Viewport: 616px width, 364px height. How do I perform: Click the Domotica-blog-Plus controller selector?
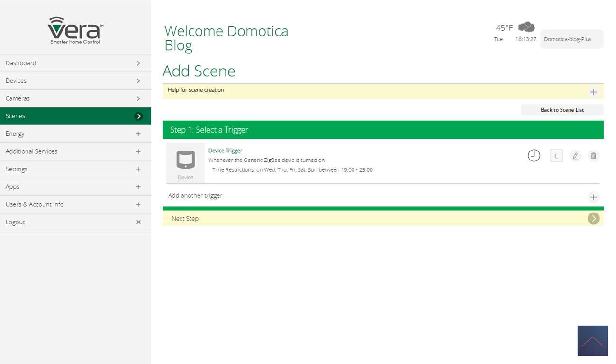571,39
